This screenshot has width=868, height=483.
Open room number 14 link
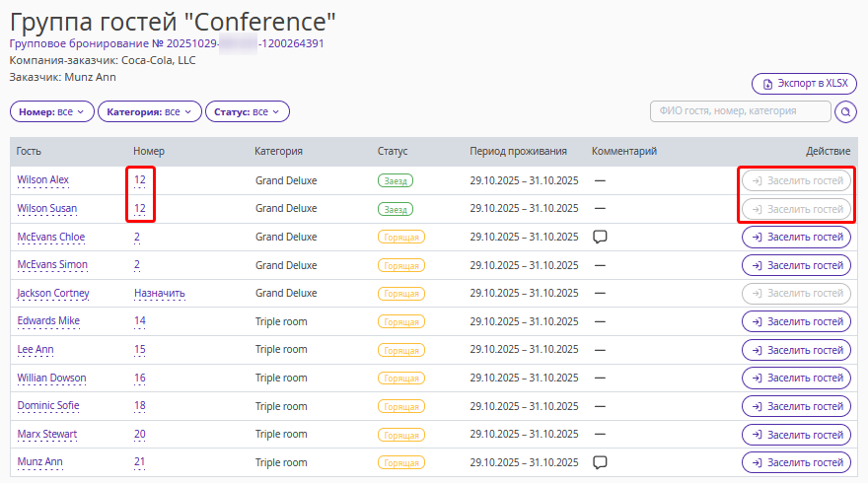pos(140,321)
